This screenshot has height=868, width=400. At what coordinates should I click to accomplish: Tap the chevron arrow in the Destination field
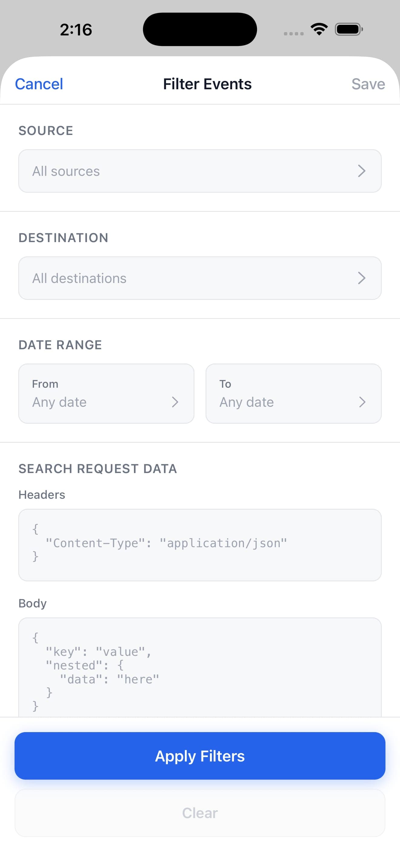[x=362, y=278]
